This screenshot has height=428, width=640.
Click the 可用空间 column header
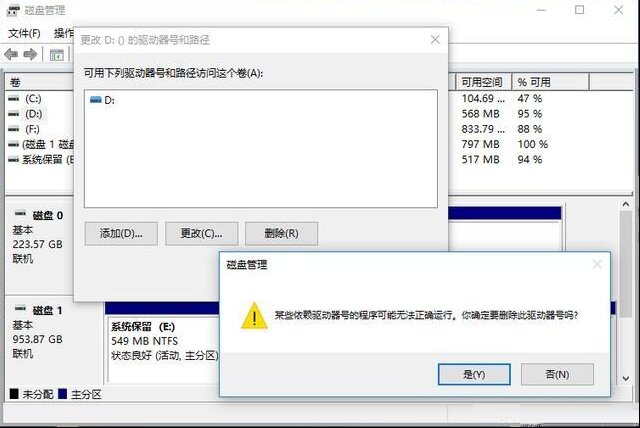tap(484, 82)
